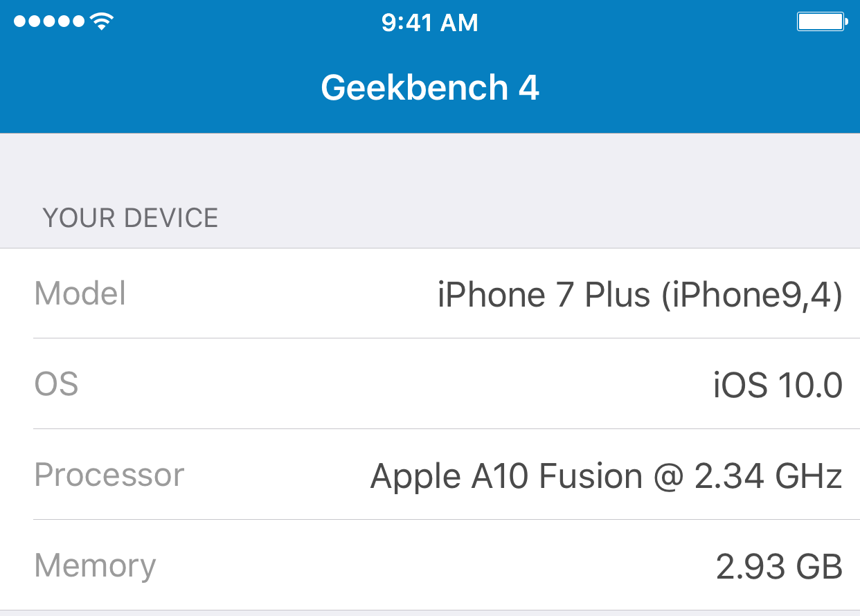
Task: Tap the @ symbol in Processor row
Action: click(x=670, y=477)
